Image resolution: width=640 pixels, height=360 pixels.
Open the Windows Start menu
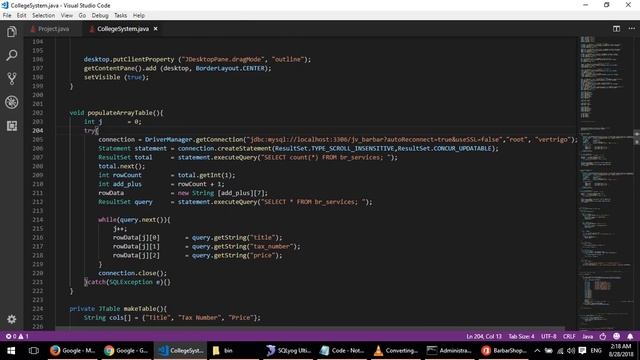click(x=11, y=351)
